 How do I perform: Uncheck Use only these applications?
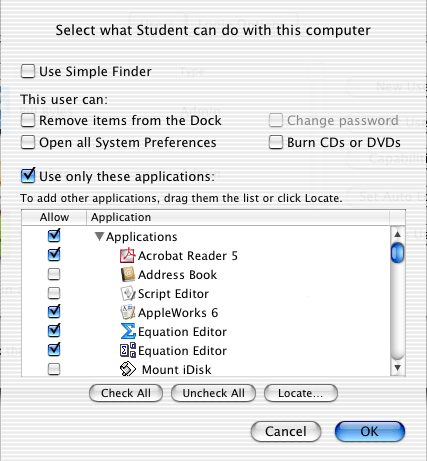[x=28, y=175]
